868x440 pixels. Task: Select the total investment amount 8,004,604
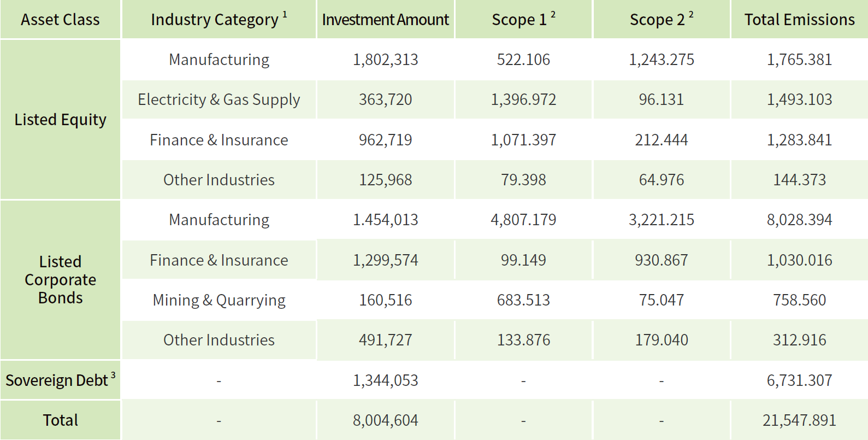click(x=385, y=420)
